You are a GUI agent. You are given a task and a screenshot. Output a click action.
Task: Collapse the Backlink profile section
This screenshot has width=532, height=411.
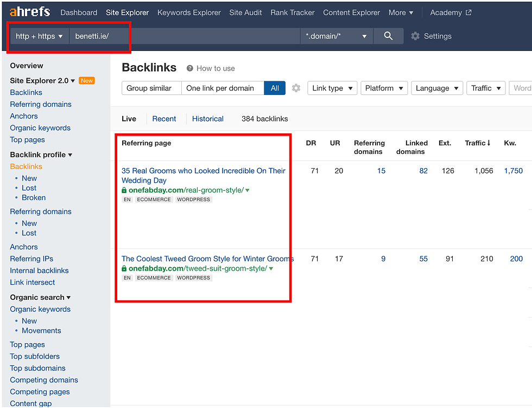(x=41, y=155)
